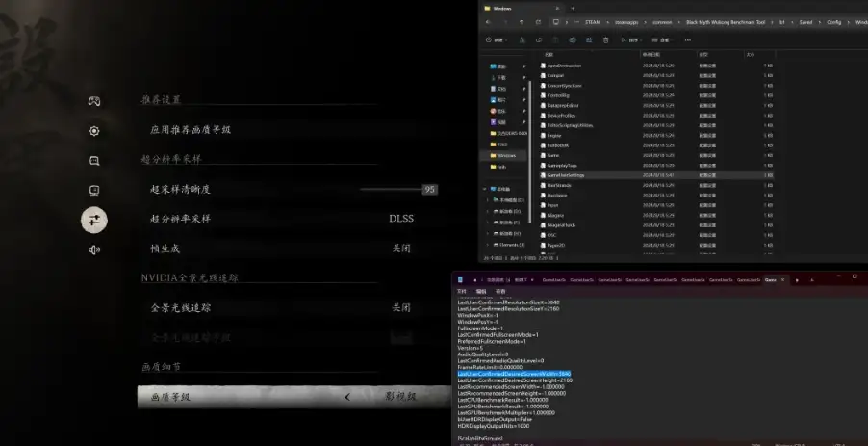Screen dimensions: 868x446
Task: Select the 影视级 quality level value
Action: click(x=400, y=397)
